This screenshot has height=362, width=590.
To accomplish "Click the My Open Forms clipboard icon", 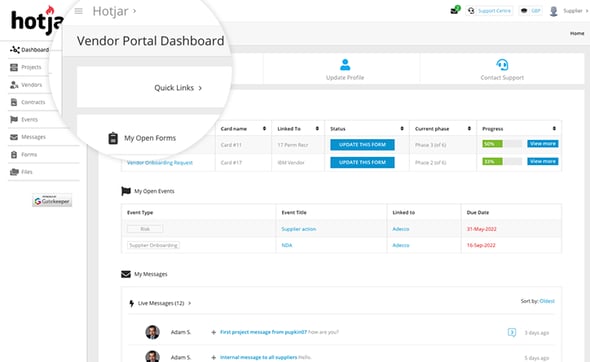I will click(113, 138).
